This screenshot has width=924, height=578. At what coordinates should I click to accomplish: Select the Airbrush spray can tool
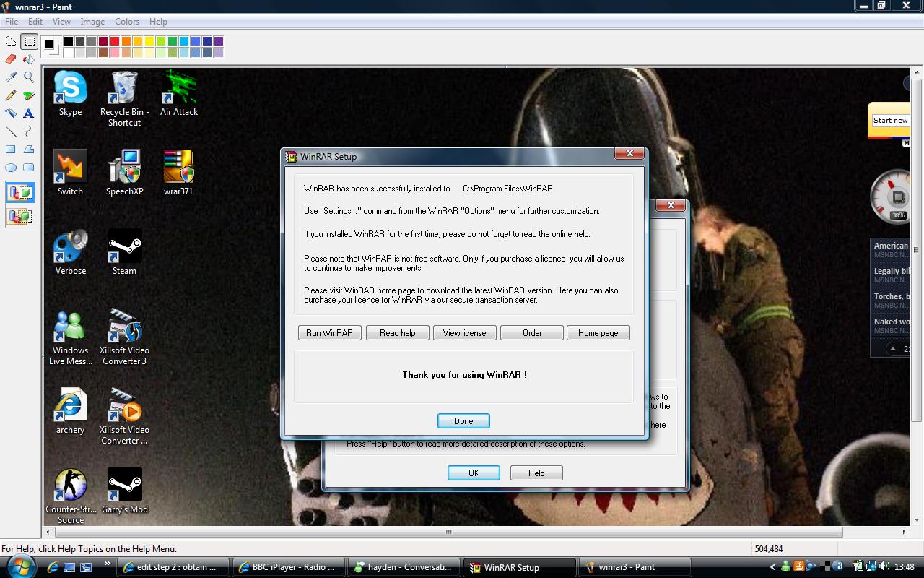tap(11, 113)
